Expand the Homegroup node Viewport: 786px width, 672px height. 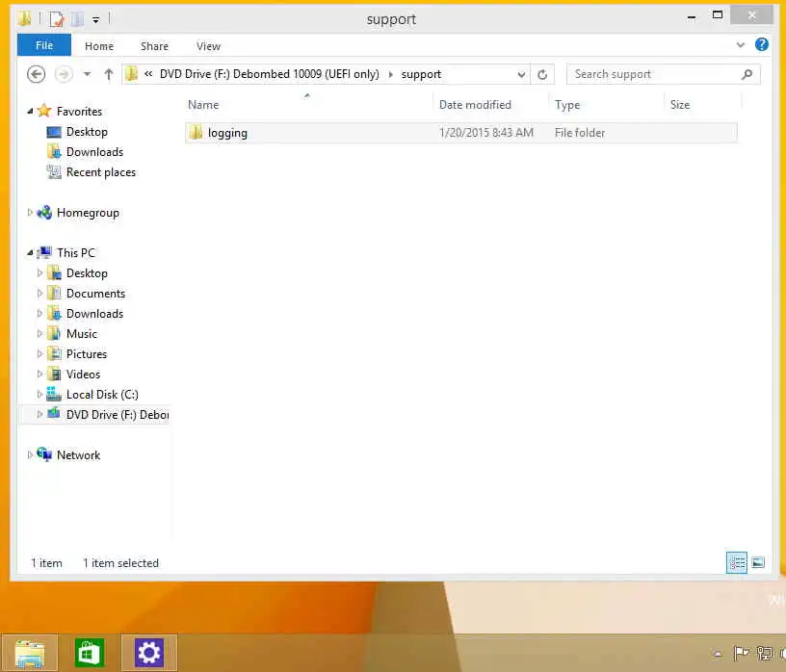click(x=30, y=213)
